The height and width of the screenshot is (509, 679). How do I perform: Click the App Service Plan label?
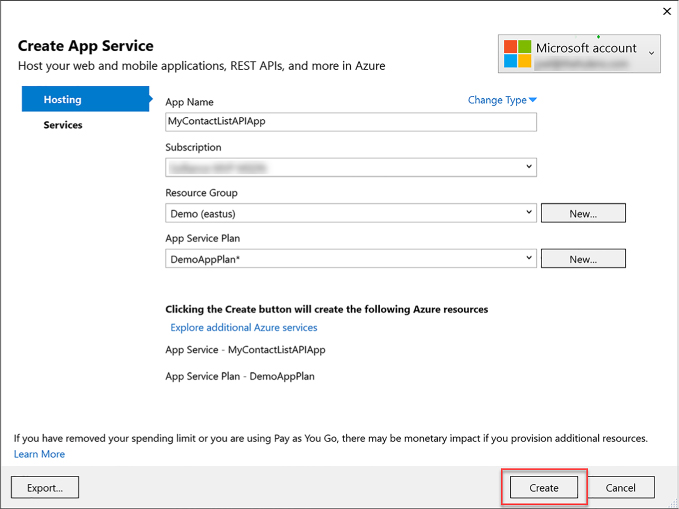pos(203,238)
